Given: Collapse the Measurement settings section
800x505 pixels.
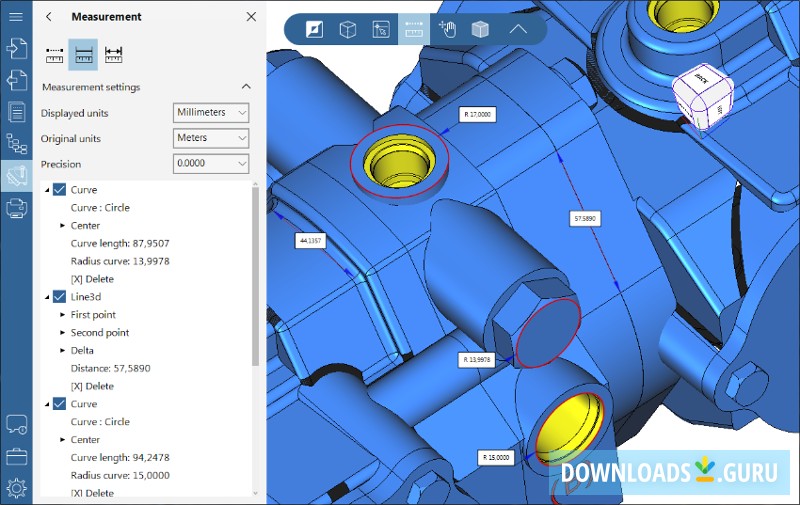Looking at the screenshot, I should pyautogui.click(x=247, y=87).
